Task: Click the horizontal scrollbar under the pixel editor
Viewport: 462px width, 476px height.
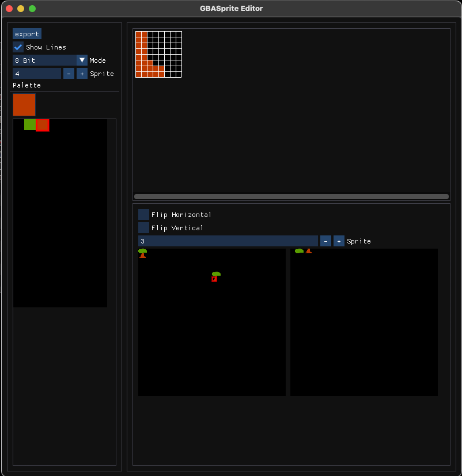Action: coord(291,196)
